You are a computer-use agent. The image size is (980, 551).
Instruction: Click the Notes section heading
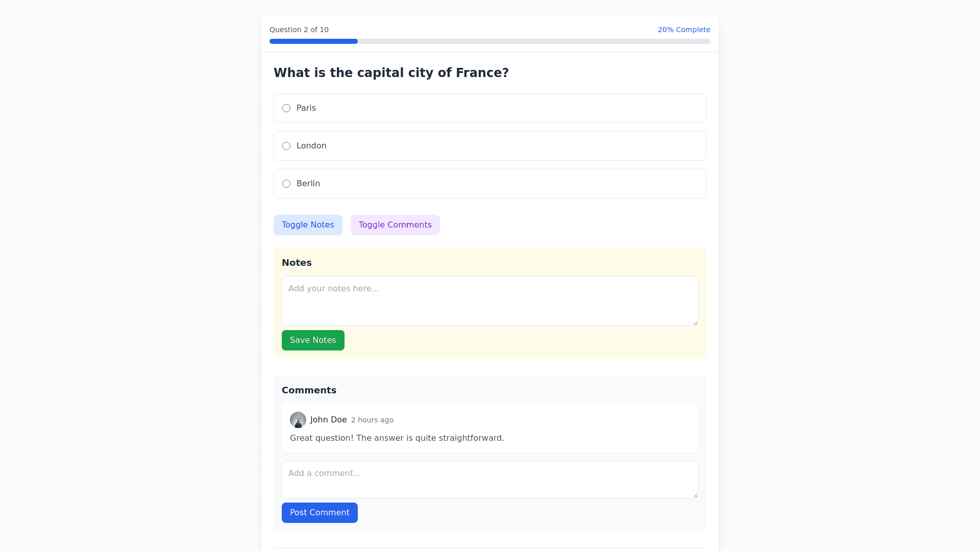pos(297,263)
